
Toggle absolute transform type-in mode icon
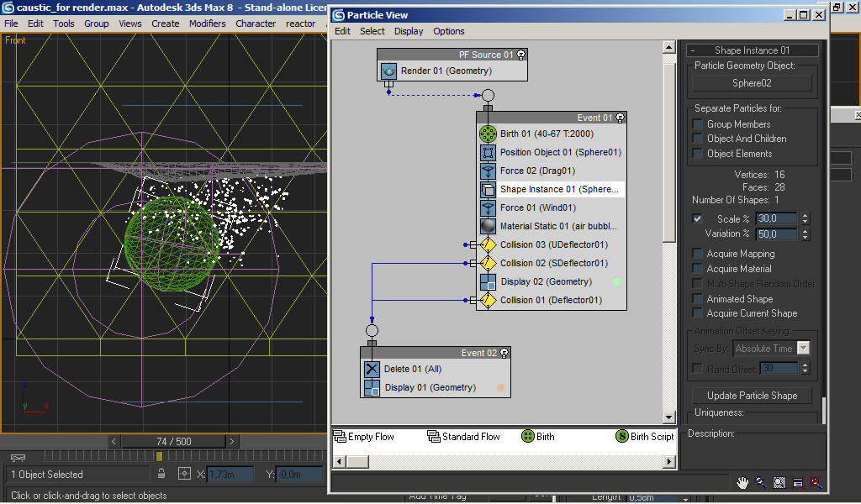184,473
